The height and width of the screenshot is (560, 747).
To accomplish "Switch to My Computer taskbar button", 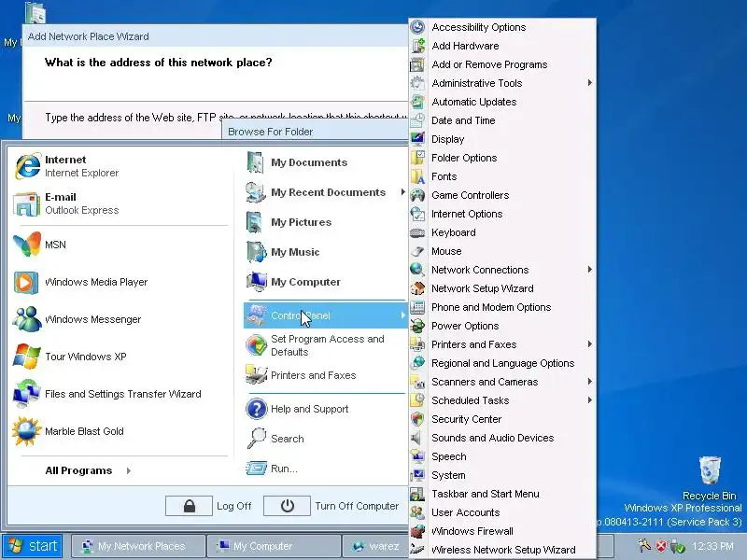I will [274, 546].
